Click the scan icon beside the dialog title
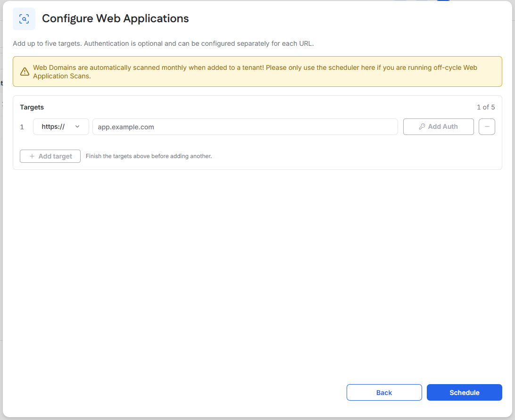515x420 pixels. [24, 19]
